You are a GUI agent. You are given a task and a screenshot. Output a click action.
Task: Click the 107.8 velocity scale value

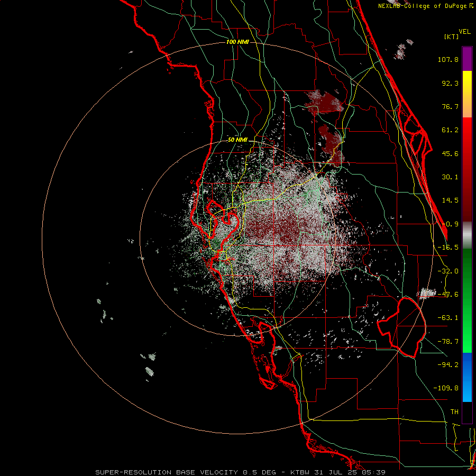(x=448, y=59)
